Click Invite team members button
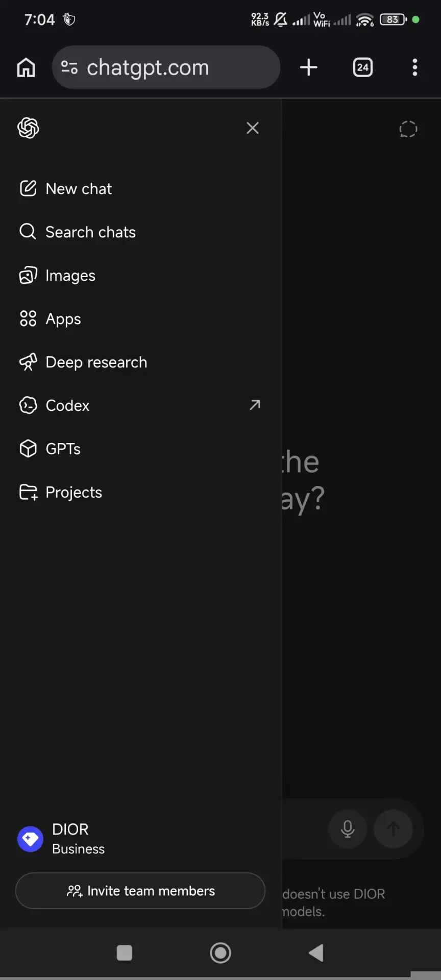441x980 pixels. [140, 891]
